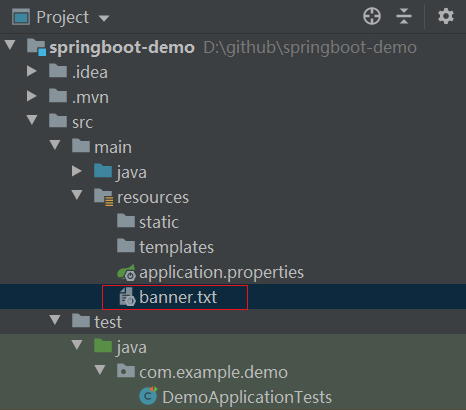This screenshot has width=466, height=410.
Task: Collapse the resources folder arrow
Action: 77,195
